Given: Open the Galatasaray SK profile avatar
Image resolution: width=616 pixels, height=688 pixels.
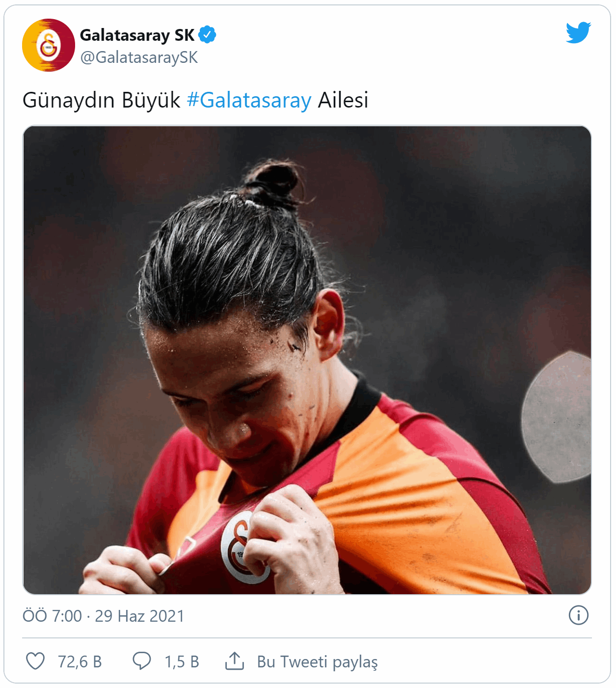Looking at the screenshot, I should pos(49,45).
